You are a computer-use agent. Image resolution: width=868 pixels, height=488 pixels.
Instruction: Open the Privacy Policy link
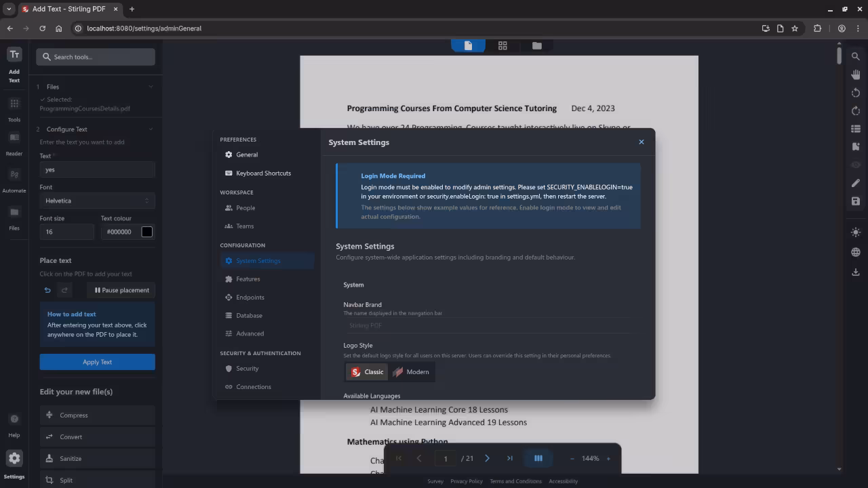pos(466,481)
